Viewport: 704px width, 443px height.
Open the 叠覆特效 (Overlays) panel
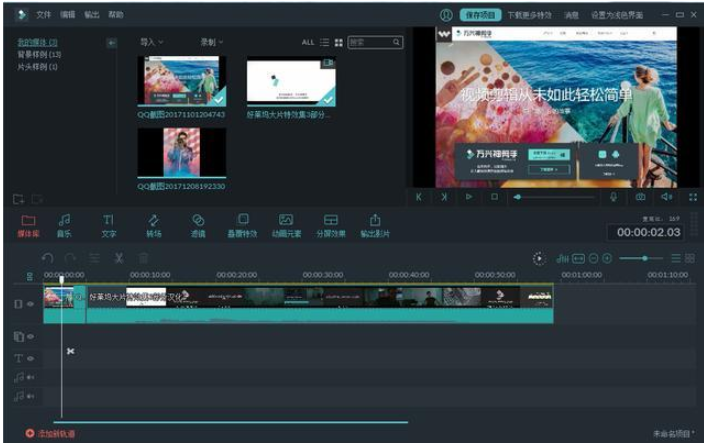(242, 224)
